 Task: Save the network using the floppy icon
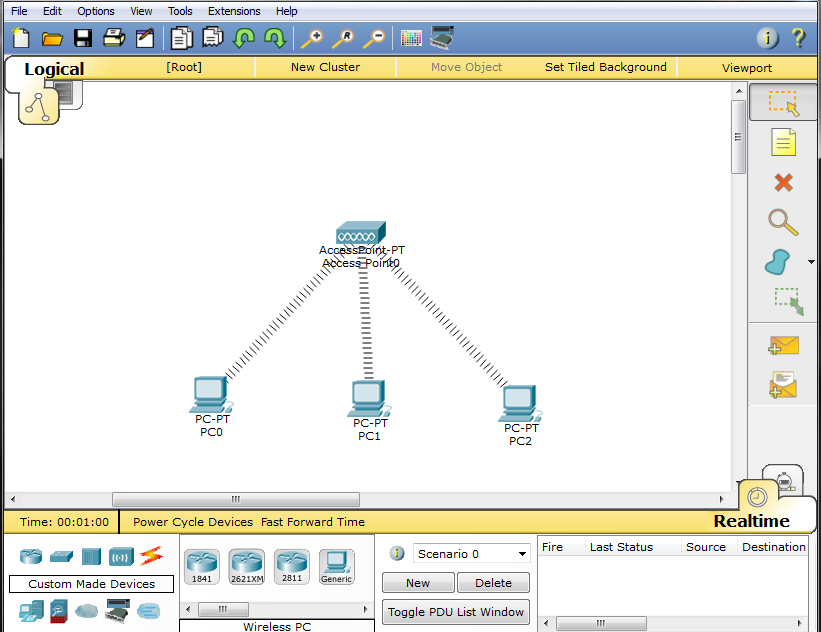click(x=83, y=38)
